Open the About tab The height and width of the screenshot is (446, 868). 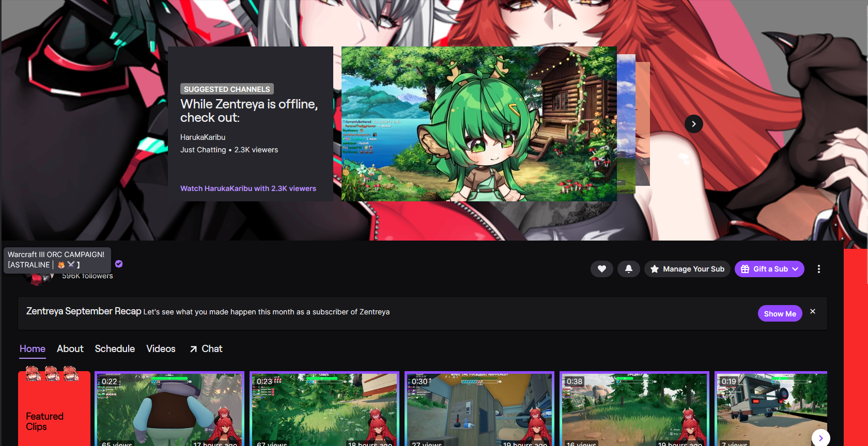click(x=70, y=349)
